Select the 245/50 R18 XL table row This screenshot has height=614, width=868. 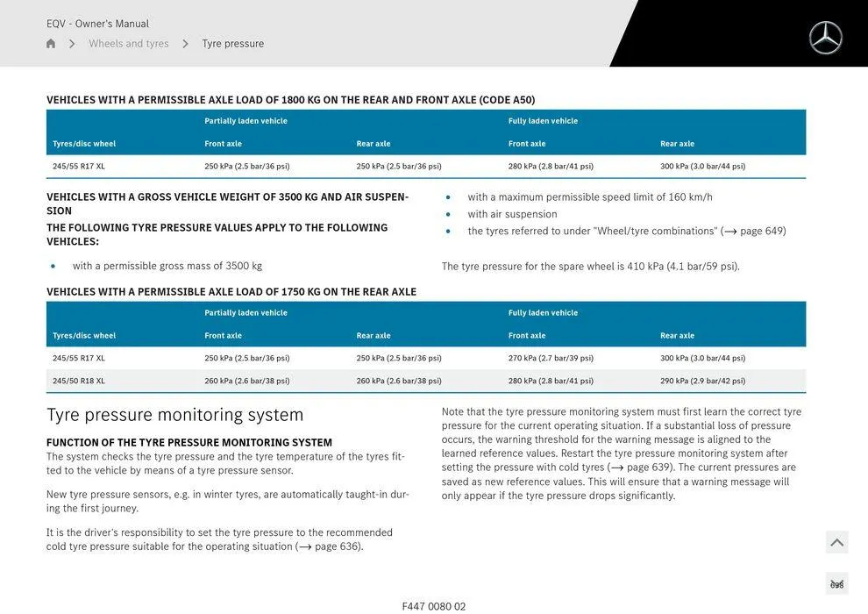pos(79,380)
